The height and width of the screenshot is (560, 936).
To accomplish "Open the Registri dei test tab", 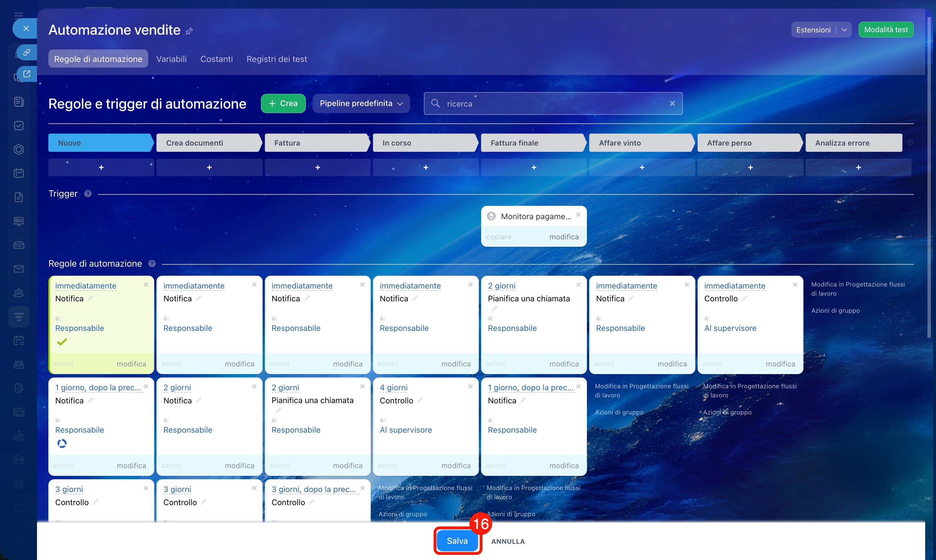I will point(276,59).
